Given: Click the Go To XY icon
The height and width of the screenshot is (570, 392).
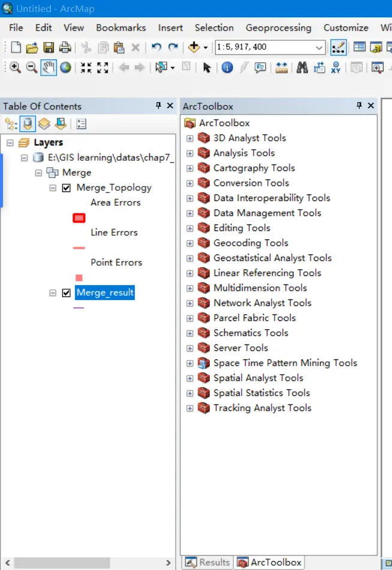Looking at the screenshot, I should 336,67.
